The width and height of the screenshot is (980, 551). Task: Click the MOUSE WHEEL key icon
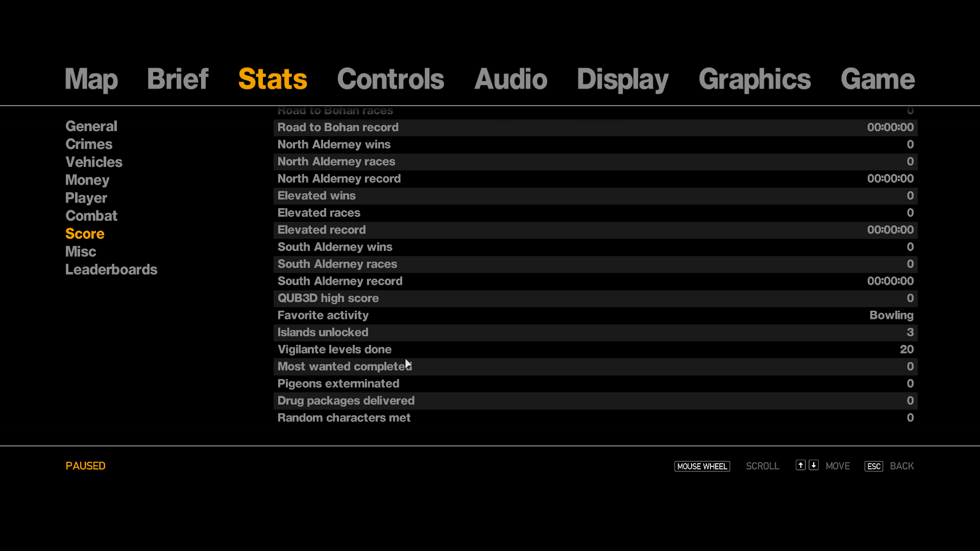[702, 466]
